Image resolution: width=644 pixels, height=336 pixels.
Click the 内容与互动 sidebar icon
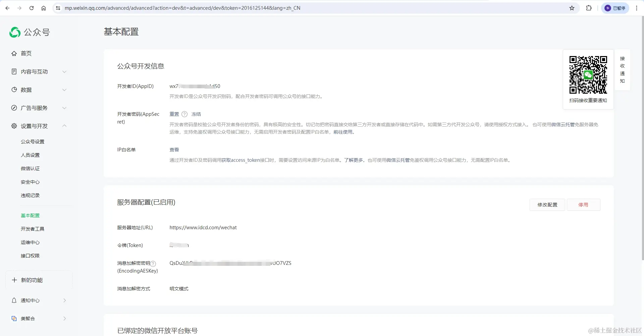tap(14, 71)
